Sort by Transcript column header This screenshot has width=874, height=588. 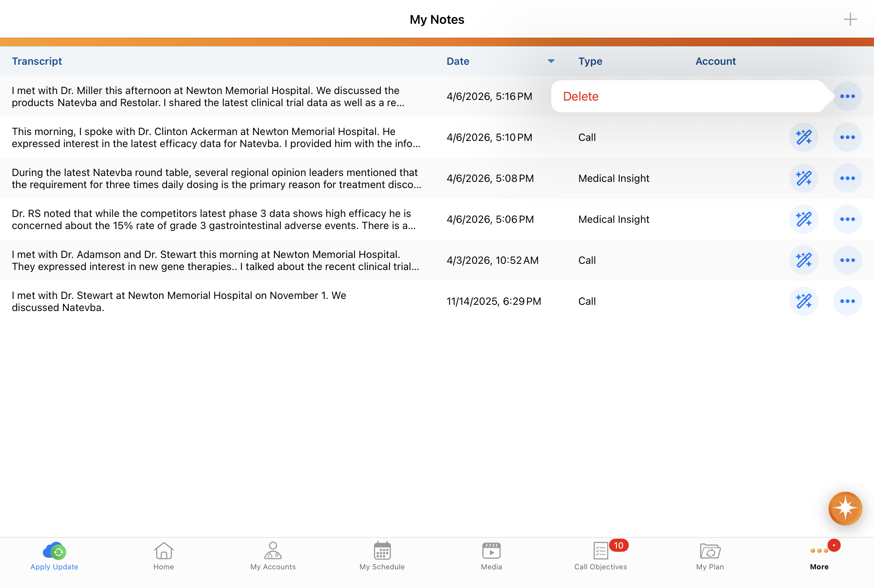click(x=37, y=61)
